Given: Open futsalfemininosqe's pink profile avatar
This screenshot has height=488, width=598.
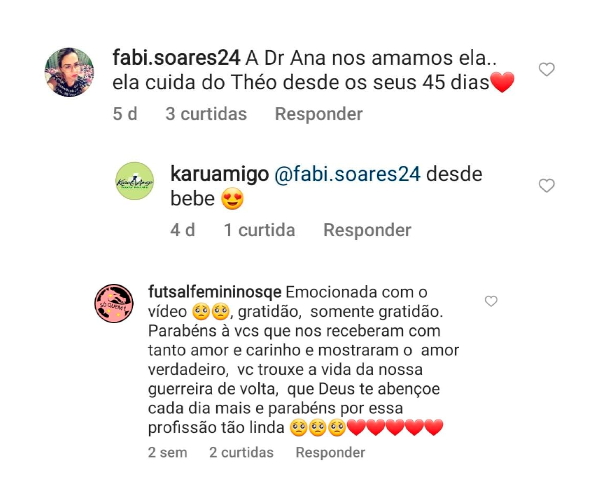Looking at the screenshot, I should tap(114, 303).
